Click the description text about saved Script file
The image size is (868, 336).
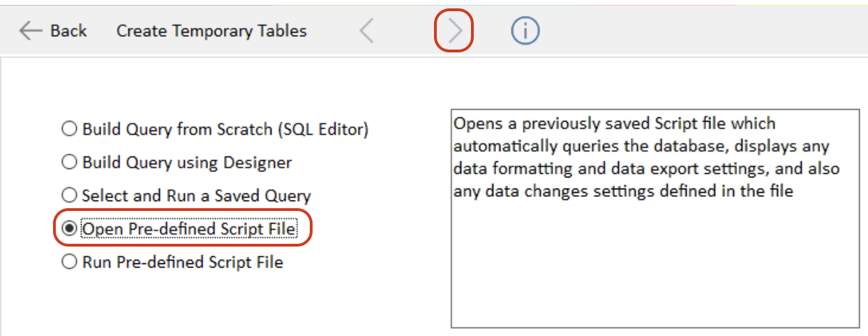coord(647,157)
